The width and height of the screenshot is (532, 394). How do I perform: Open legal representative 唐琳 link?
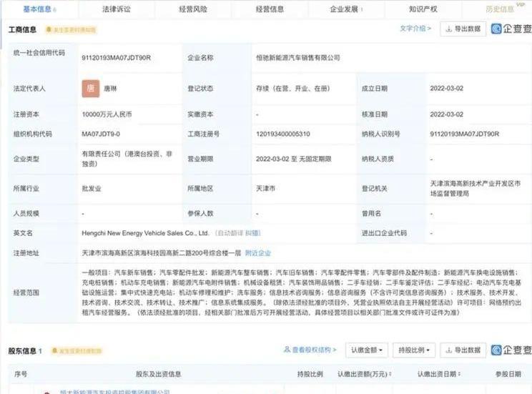click(x=110, y=89)
